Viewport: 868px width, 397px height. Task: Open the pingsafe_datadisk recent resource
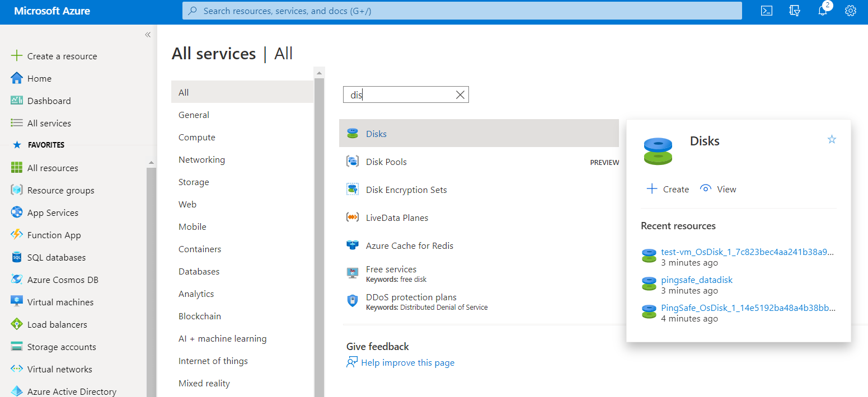(x=697, y=280)
